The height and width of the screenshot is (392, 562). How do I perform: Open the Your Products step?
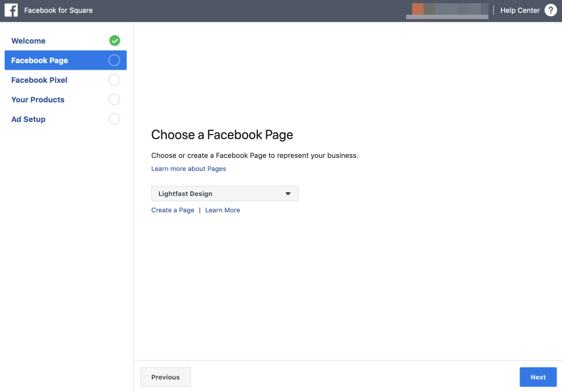pos(38,100)
